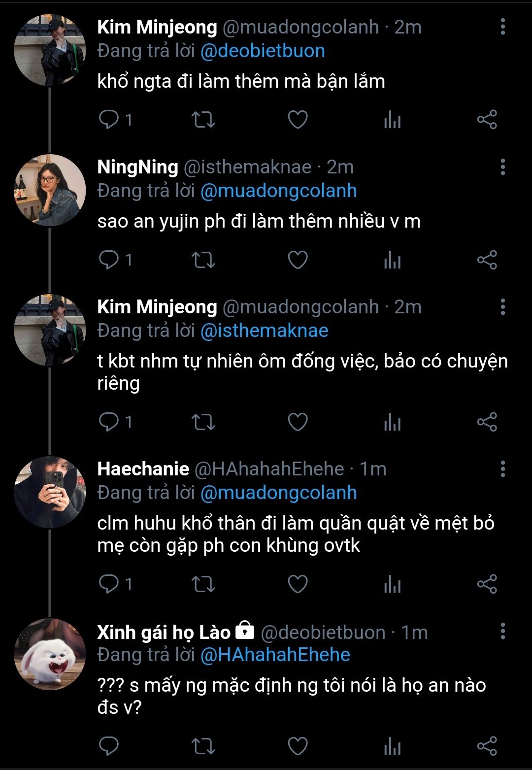Screen dimensions: 532x770
Task: Like Haechanie's tweet
Action: pos(298,584)
